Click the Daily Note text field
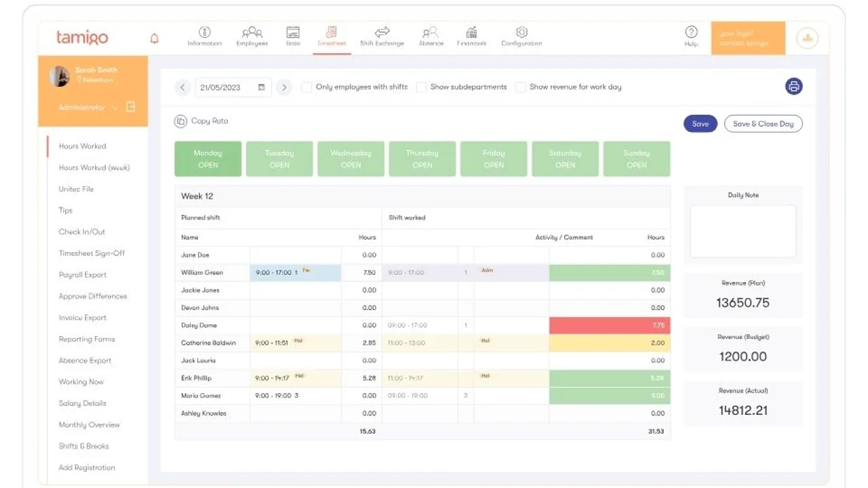The width and height of the screenshot is (868, 488). pos(743,232)
